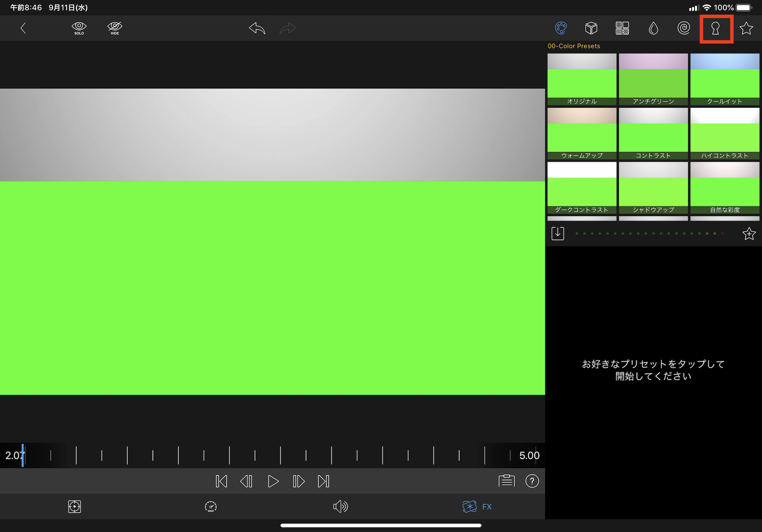Open the 3D cube effects tab
Screen dimensions: 762x532
(591, 28)
